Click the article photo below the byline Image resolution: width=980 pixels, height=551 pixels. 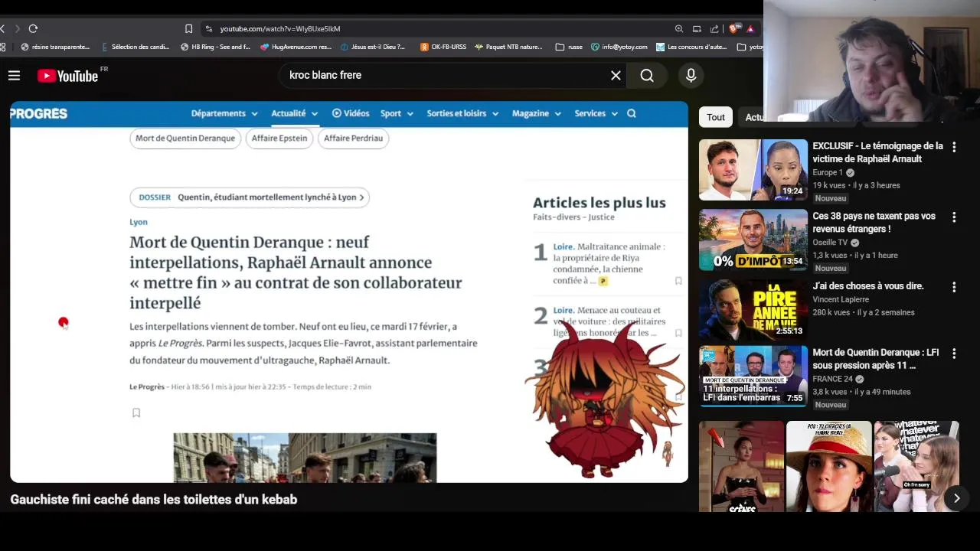point(305,458)
